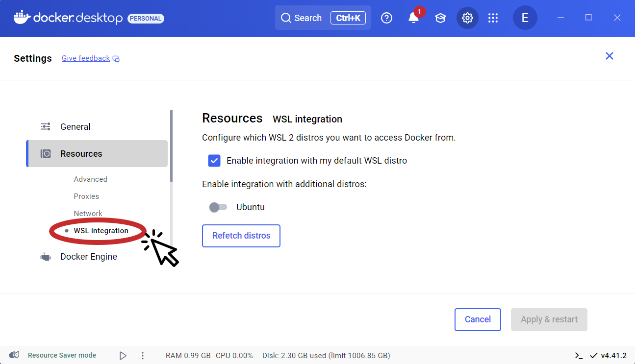Open the three-dot menu in the status bar
This screenshot has width=635, height=364.
point(143,355)
